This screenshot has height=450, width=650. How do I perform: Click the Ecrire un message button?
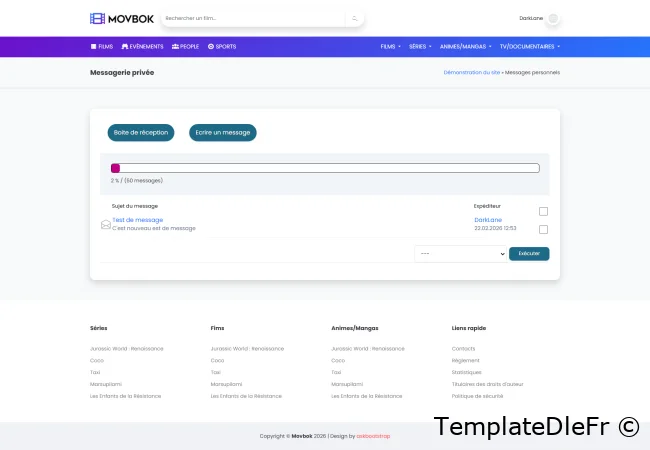tap(223, 132)
